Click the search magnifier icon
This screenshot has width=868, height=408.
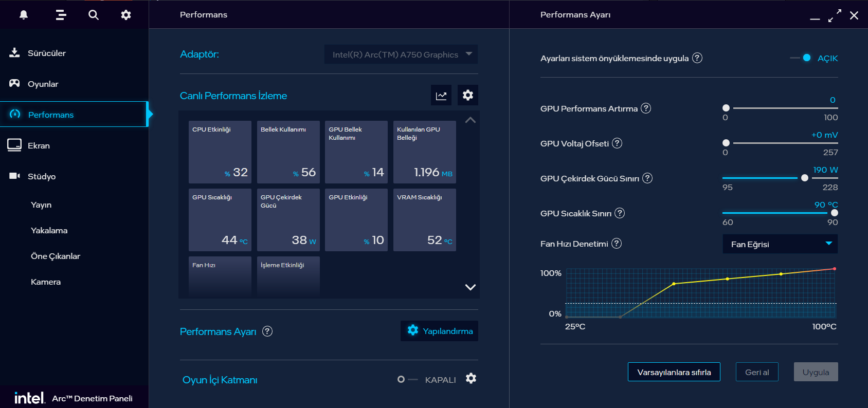(x=93, y=15)
